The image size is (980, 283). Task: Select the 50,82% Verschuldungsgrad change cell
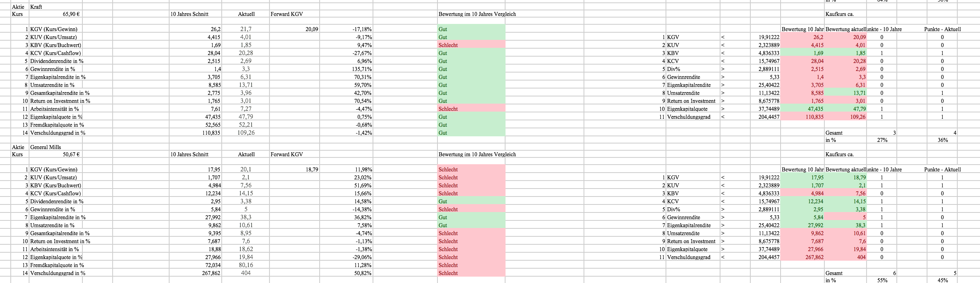363,273
